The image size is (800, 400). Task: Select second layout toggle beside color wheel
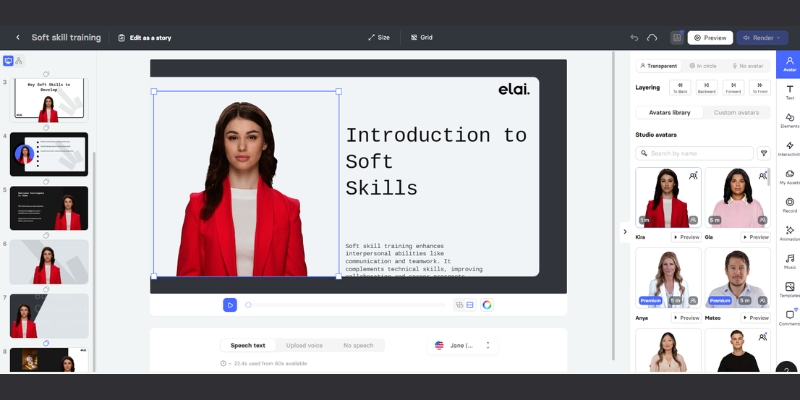coord(470,305)
